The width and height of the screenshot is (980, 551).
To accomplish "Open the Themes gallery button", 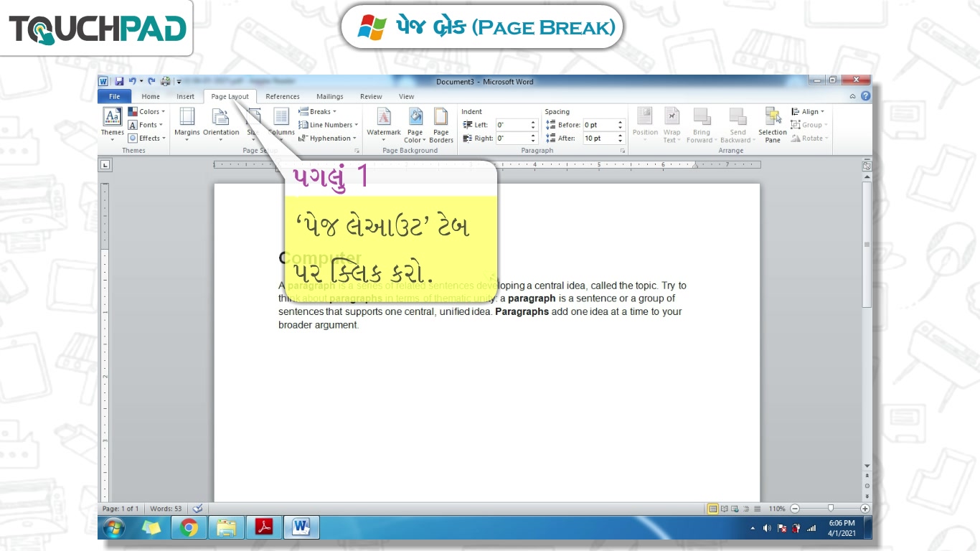I will click(x=112, y=125).
